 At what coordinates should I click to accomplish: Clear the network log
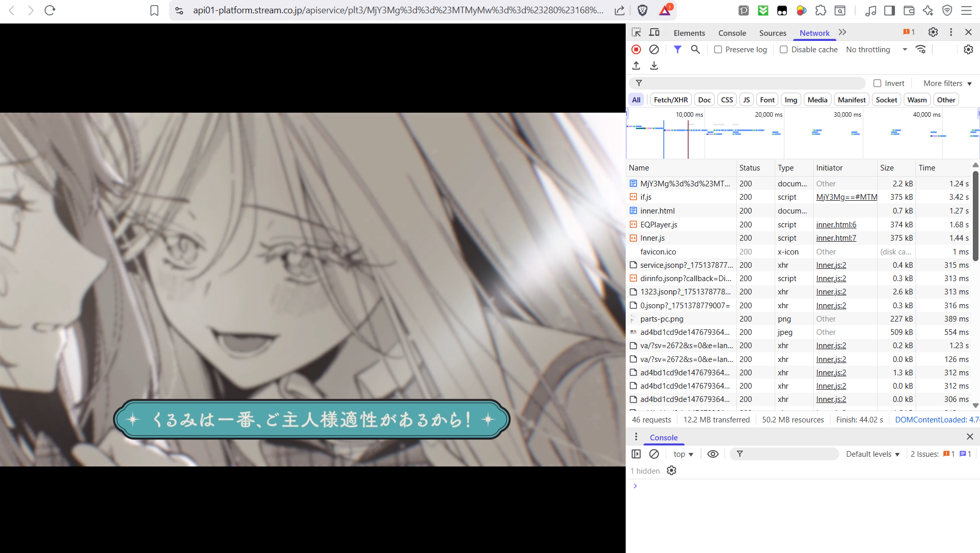[x=654, y=49]
